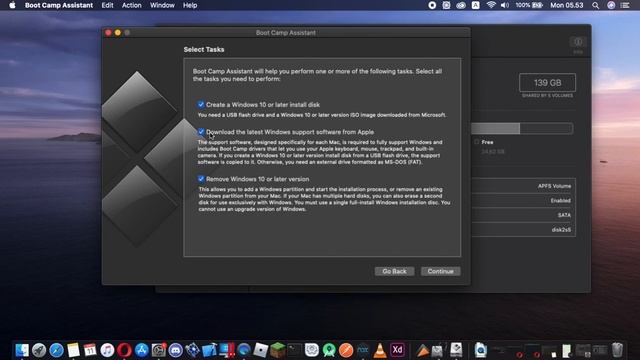Image resolution: width=640 pixels, height=360 pixels.
Task: Open Notification Center list icon
Action: pyautogui.click(x=625, y=5)
